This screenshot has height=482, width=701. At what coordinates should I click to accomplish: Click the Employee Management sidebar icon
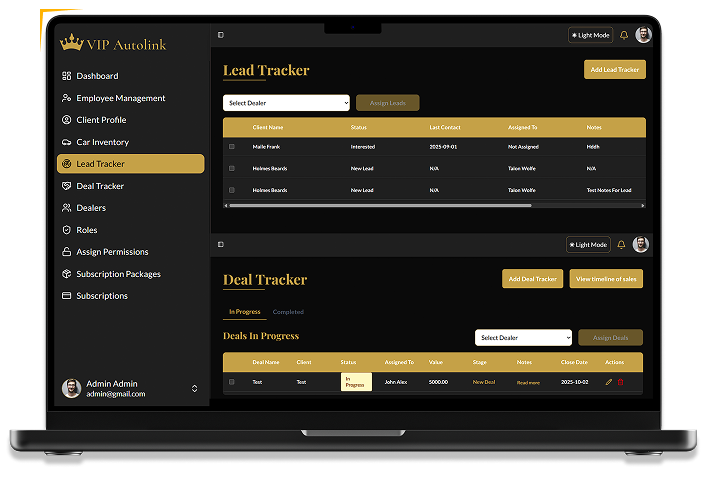click(67, 98)
